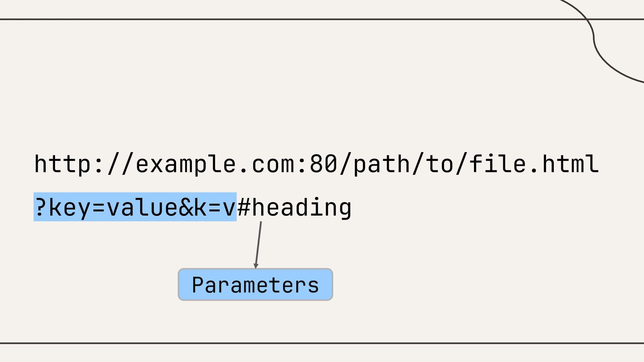Click the first equals sign in the query
Viewport: 644px width, 362px height.
[99, 207]
